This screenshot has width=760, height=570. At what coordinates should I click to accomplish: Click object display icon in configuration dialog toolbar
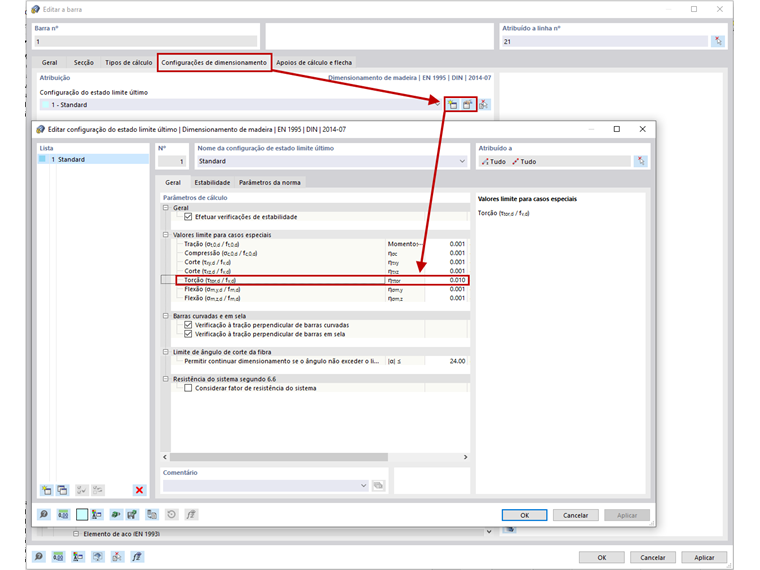coord(97,514)
